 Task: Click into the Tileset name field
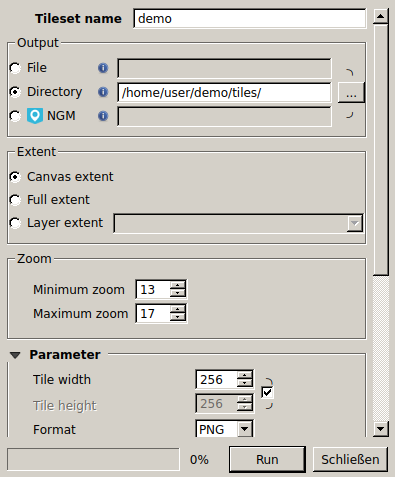point(250,19)
